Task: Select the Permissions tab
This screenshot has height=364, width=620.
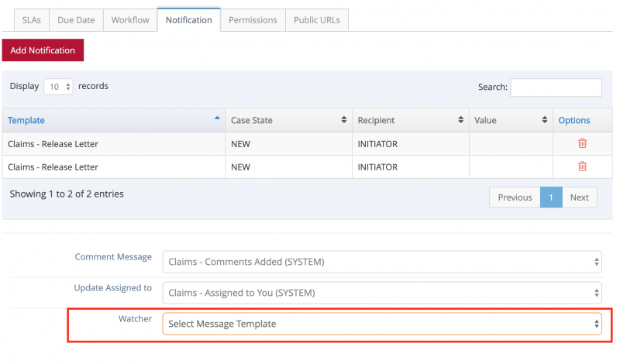Action: click(x=253, y=20)
